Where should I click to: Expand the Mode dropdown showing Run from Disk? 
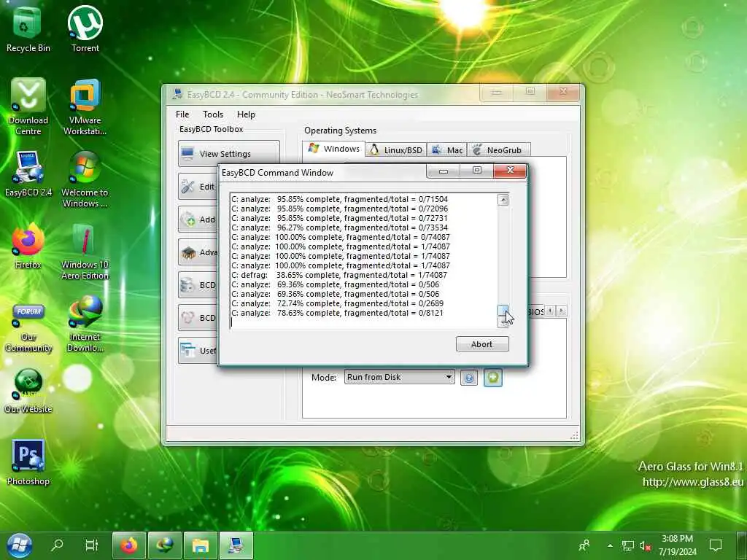(x=399, y=377)
